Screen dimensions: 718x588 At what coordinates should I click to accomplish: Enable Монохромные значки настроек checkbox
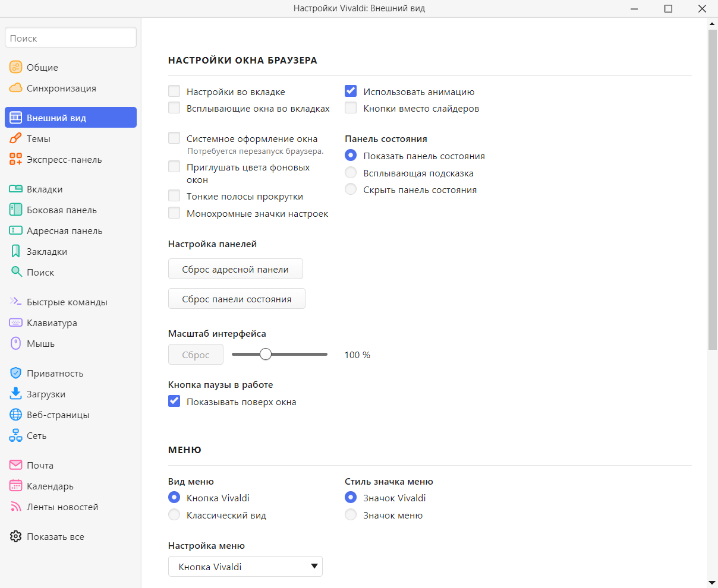pyautogui.click(x=174, y=213)
